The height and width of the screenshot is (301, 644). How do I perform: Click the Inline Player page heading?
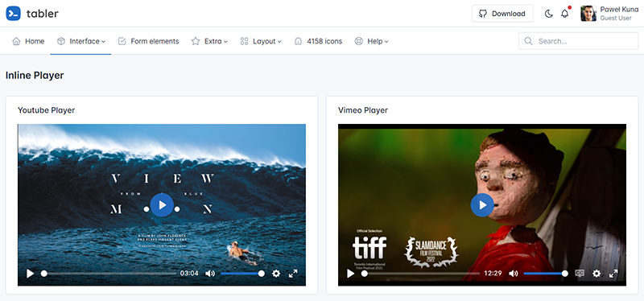coord(35,76)
